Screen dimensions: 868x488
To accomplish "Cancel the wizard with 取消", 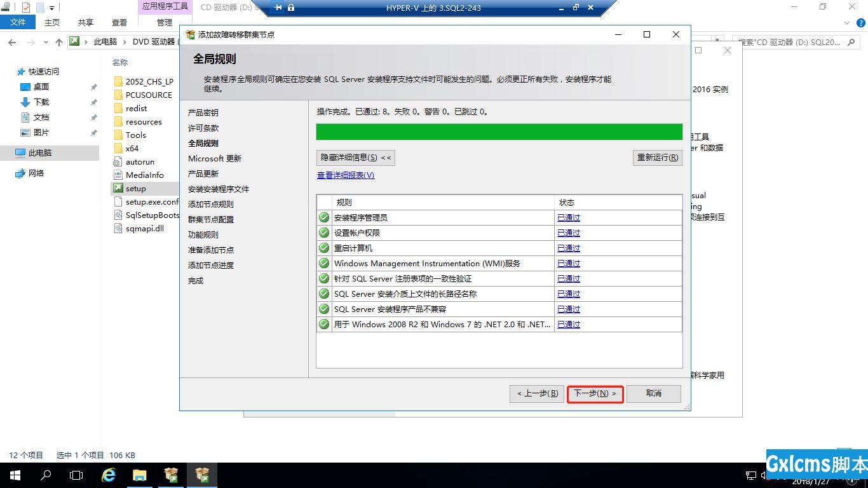I will [654, 393].
